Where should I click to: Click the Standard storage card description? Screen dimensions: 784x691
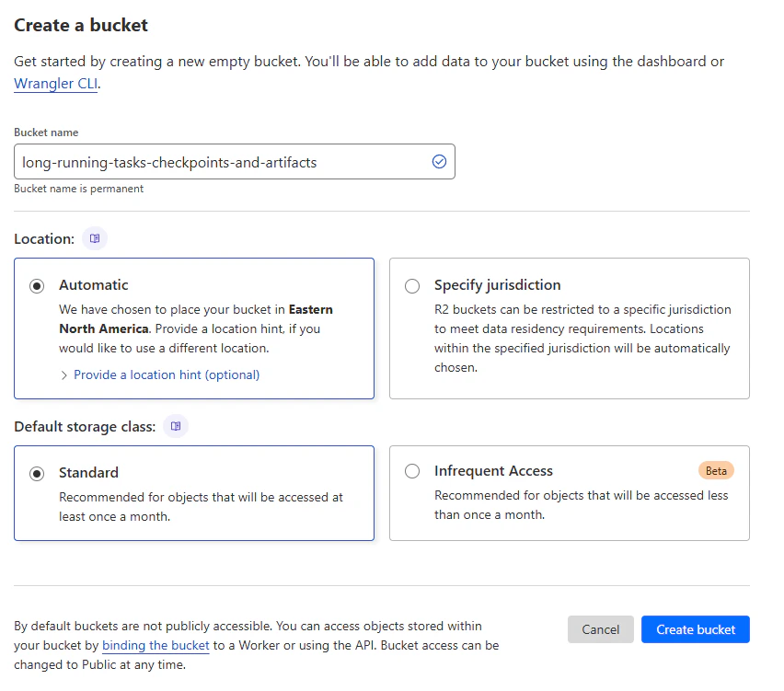point(201,507)
